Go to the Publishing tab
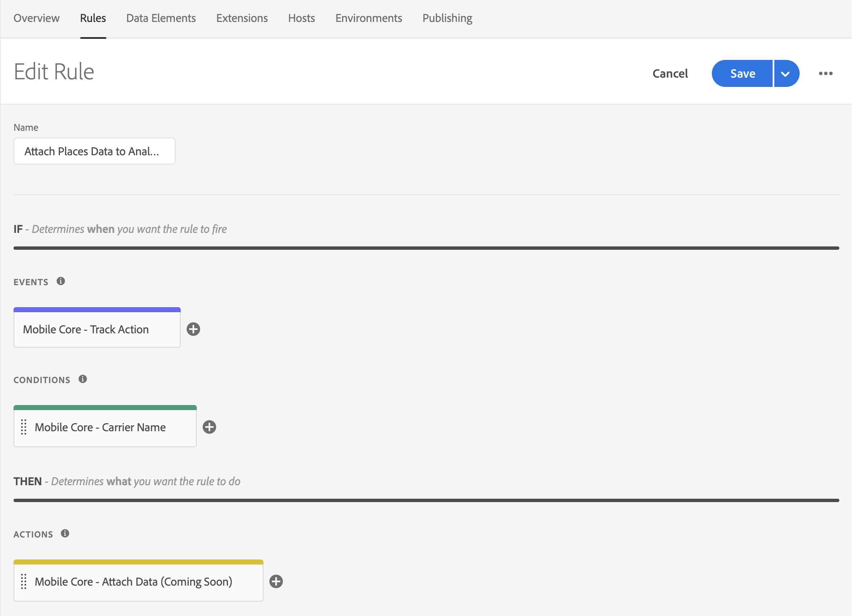Image resolution: width=852 pixels, height=616 pixels. 447,18
